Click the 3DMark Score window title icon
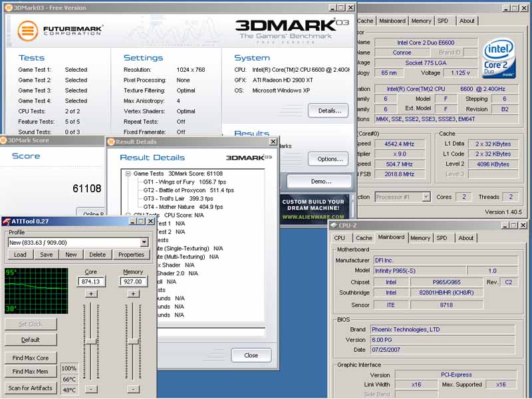This screenshot has height=399, width=532. pyautogui.click(x=3, y=140)
